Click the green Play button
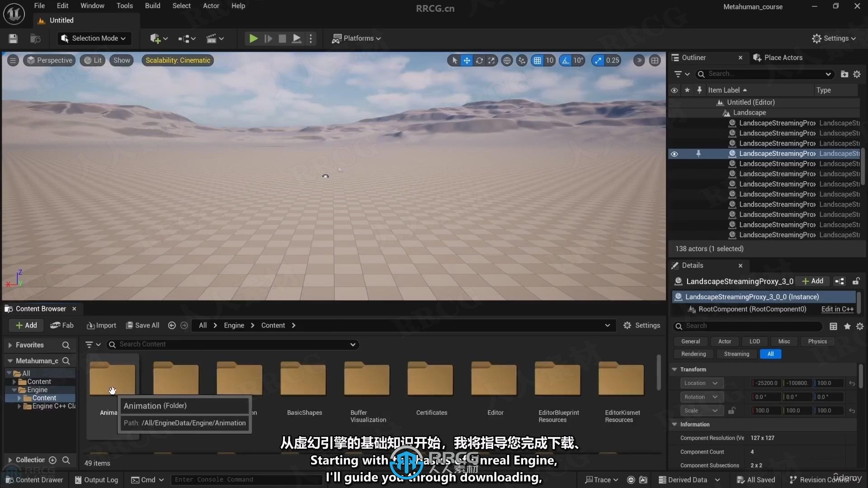Screen dimensions: 868x488 click(253, 38)
